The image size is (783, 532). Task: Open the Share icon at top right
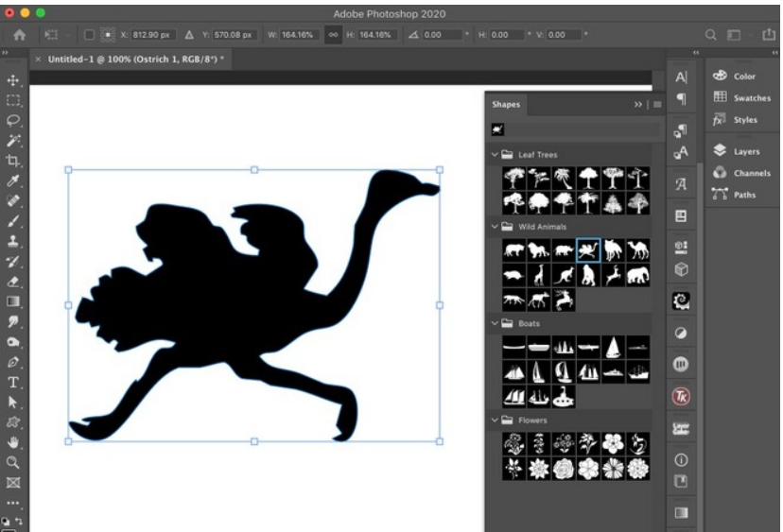pyautogui.click(x=769, y=34)
